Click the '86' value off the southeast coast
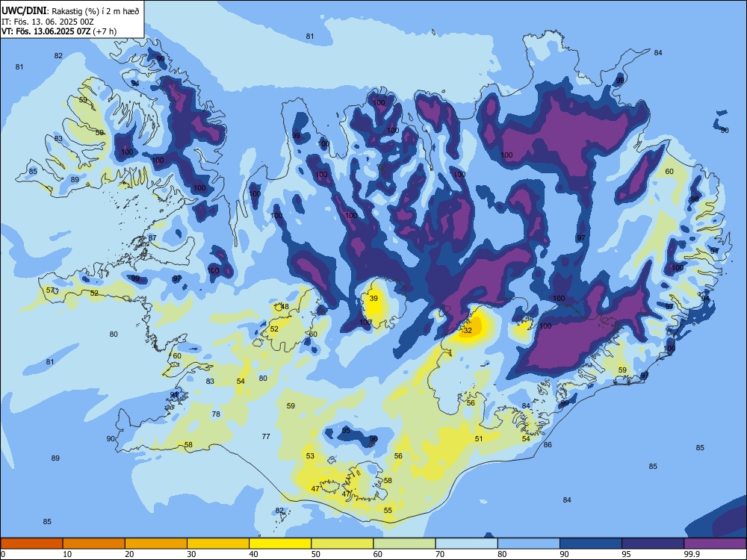The image size is (747, 560). click(548, 444)
